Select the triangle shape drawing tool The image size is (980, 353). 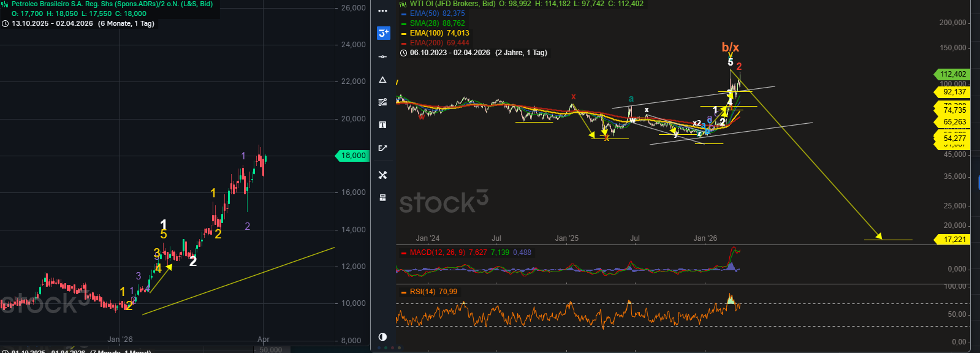[383, 80]
